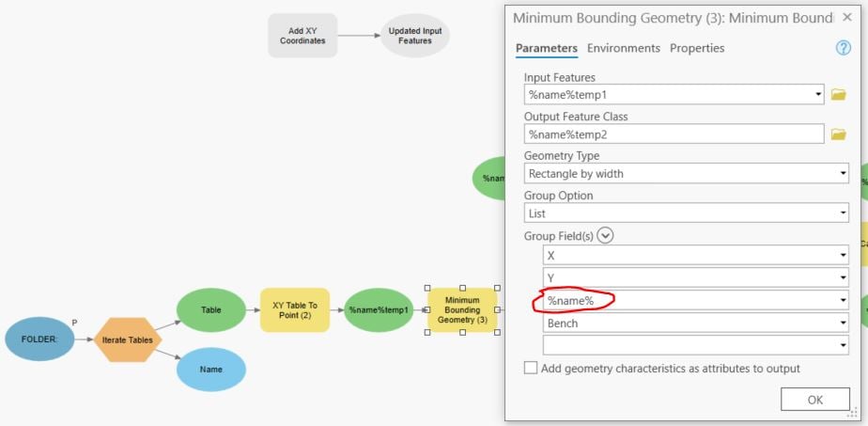Image resolution: width=868 pixels, height=426 pixels.
Task: Open the X group field dropdown
Action: (843, 256)
